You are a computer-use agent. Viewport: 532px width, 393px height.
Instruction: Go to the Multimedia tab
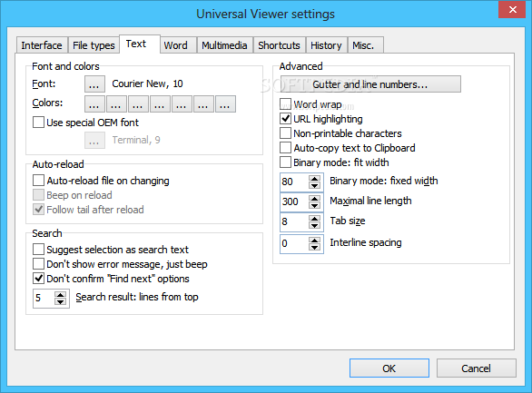click(224, 45)
